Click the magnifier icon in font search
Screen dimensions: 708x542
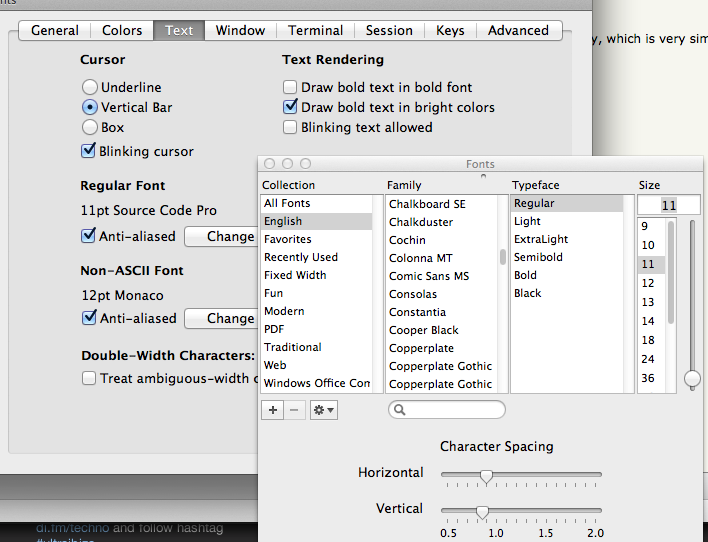click(x=399, y=410)
